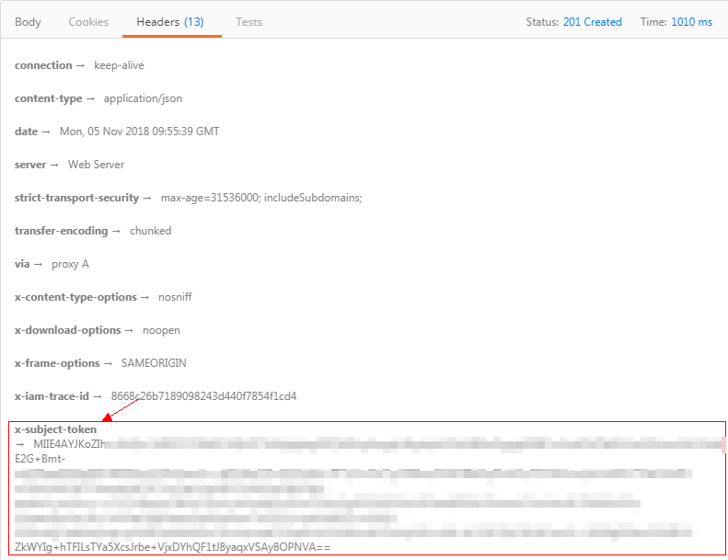This screenshot has width=728, height=560.
Task: Select the proxy A via value
Action: pos(70,264)
